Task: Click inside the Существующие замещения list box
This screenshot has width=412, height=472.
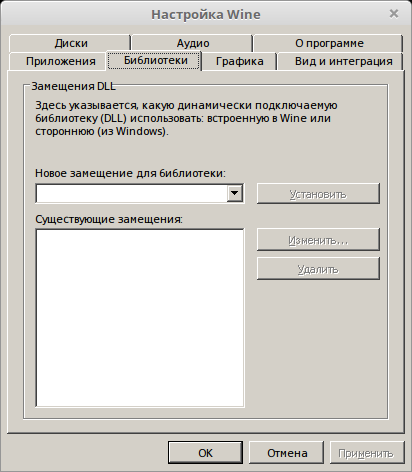Action: pyautogui.click(x=140, y=318)
